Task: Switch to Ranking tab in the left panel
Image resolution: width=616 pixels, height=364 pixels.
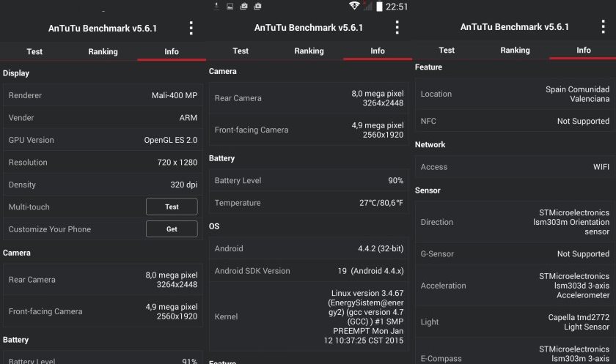Action: tap(103, 52)
